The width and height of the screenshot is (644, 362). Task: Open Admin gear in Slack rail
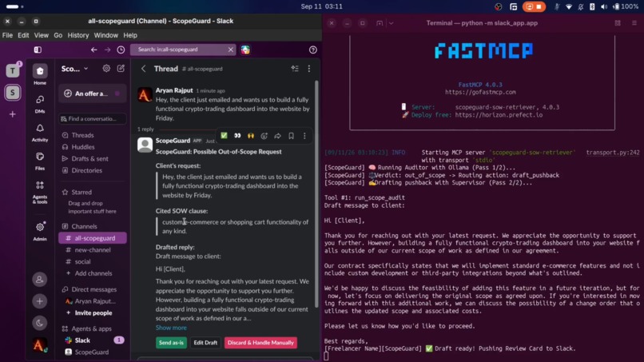tap(40, 230)
